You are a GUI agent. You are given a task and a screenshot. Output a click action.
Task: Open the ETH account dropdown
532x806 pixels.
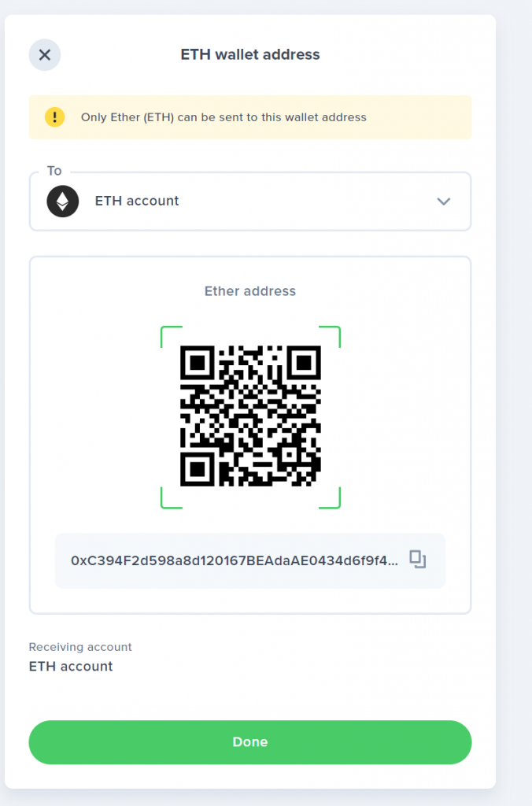(x=250, y=201)
